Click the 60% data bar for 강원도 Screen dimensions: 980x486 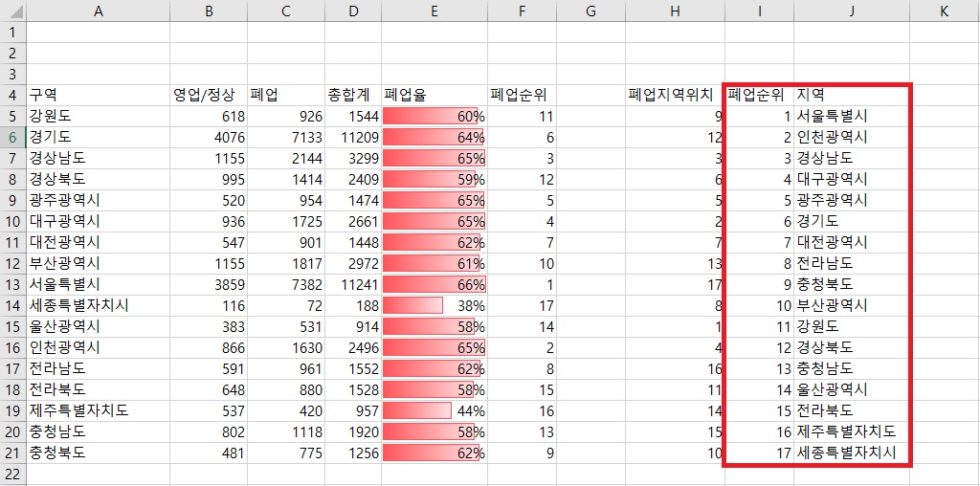coord(434,116)
